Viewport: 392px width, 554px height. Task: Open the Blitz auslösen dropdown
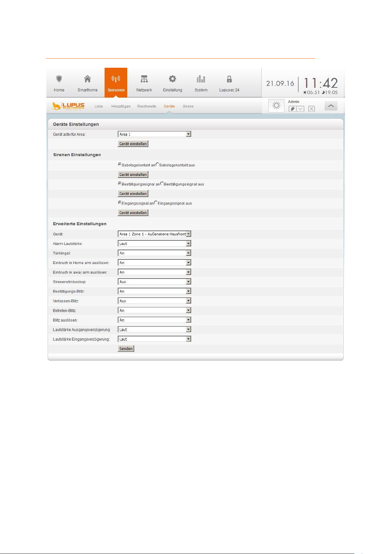(154, 320)
